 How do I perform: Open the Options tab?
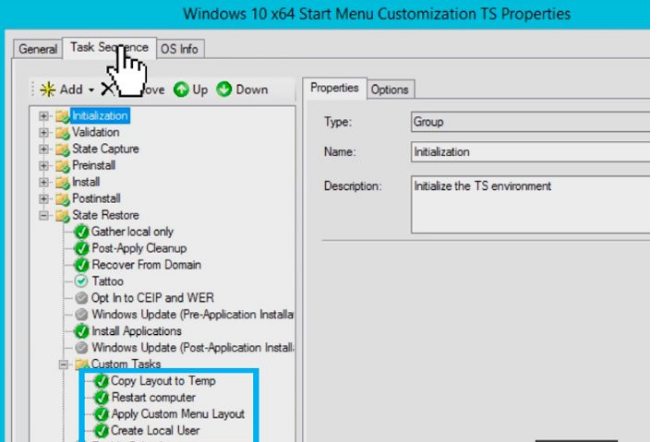coord(389,89)
